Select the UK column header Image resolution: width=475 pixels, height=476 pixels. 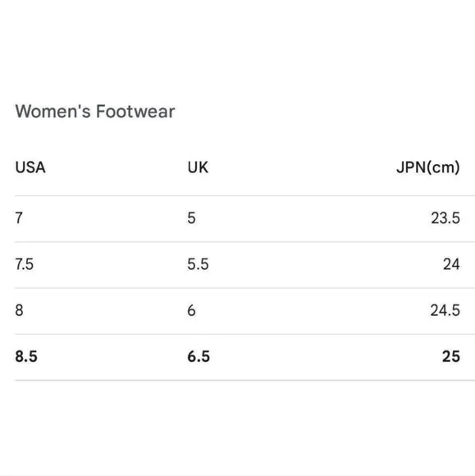click(x=198, y=167)
